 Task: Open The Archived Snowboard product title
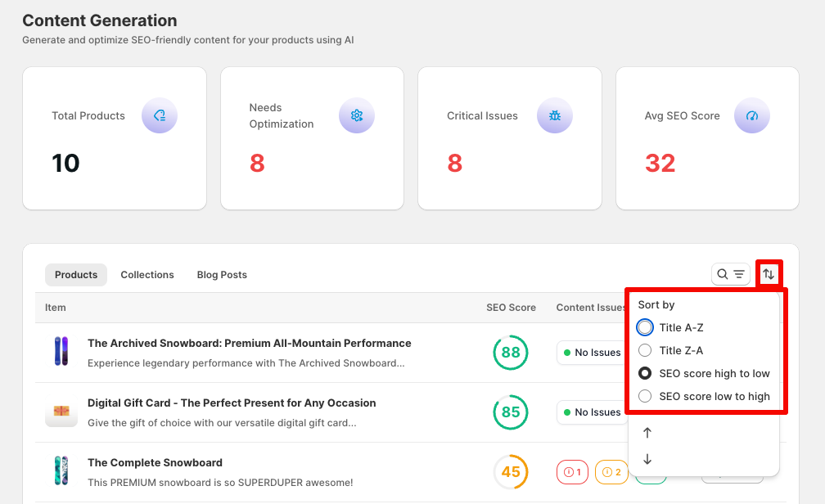click(249, 343)
